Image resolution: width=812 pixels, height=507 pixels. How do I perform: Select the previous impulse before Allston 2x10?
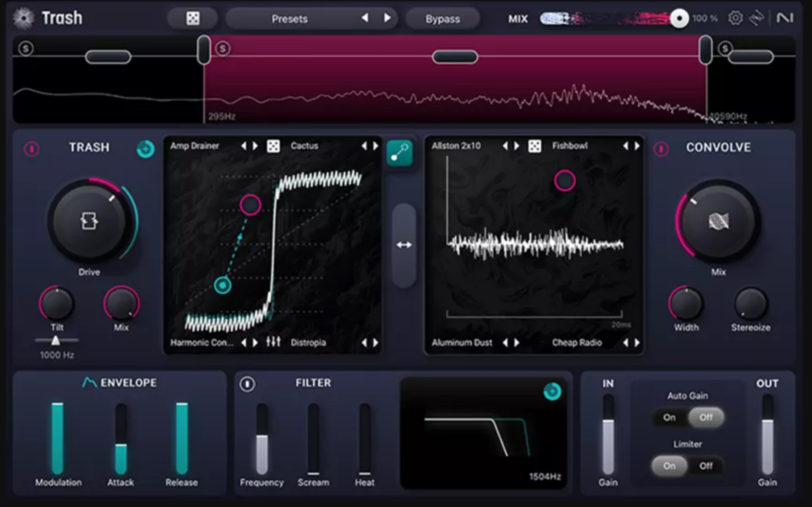pos(505,146)
